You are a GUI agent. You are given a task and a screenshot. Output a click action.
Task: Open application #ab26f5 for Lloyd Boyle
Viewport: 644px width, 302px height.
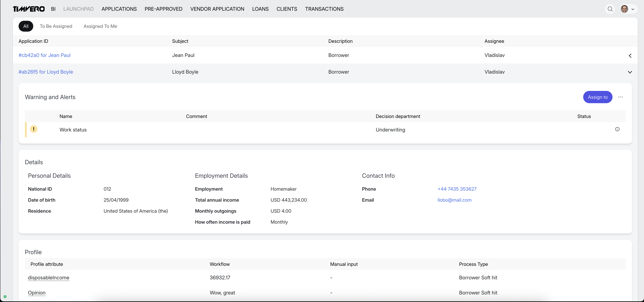[46, 72]
